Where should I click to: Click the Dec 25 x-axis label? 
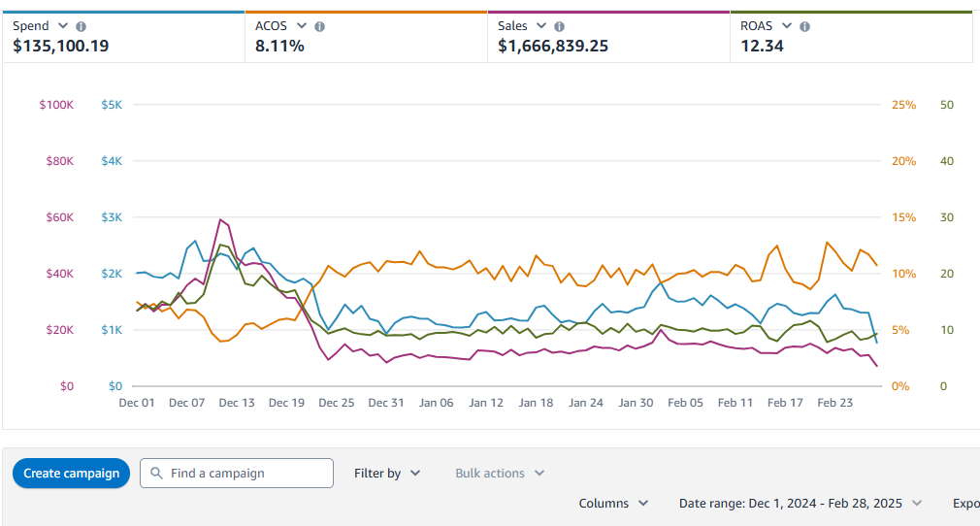[x=337, y=403]
